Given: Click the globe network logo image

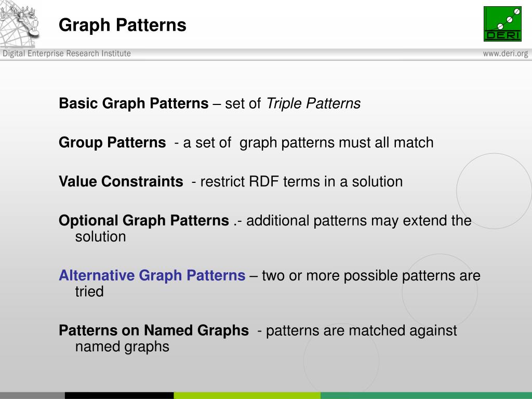Looking at the screenshot, I should tap(20, 24).
